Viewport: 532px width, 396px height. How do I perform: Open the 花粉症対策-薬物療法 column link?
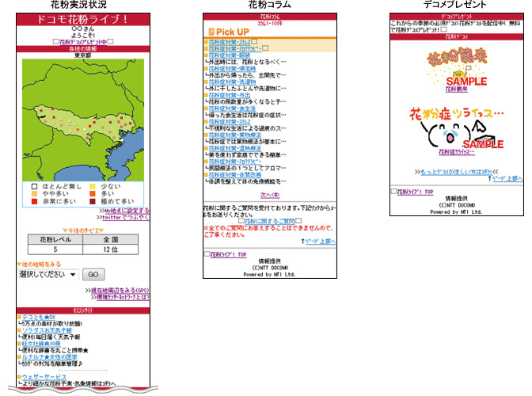(x=235, y=135)
